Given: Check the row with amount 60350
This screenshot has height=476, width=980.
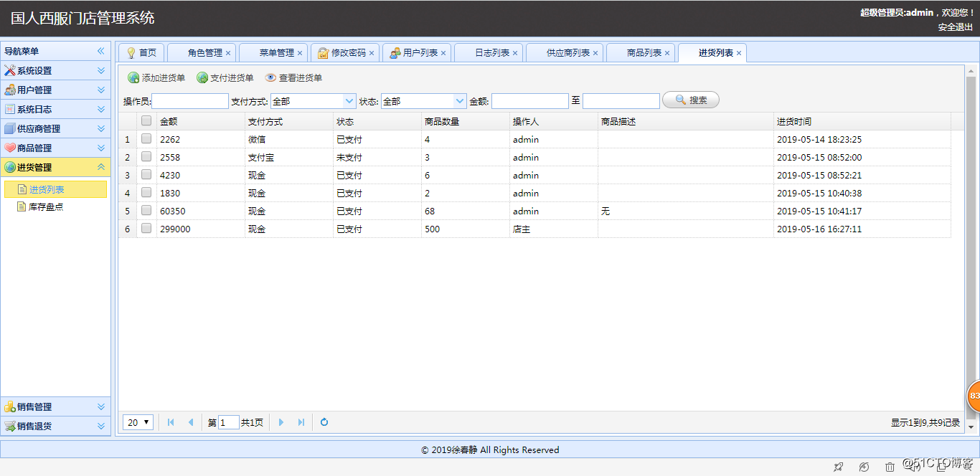Looking at the screenshot, I should pos(146,211).
